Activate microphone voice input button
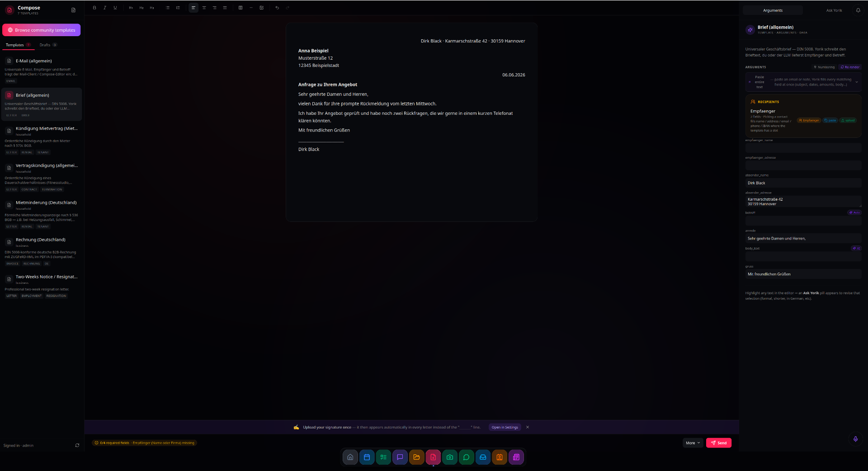 [x=855, y=439]
